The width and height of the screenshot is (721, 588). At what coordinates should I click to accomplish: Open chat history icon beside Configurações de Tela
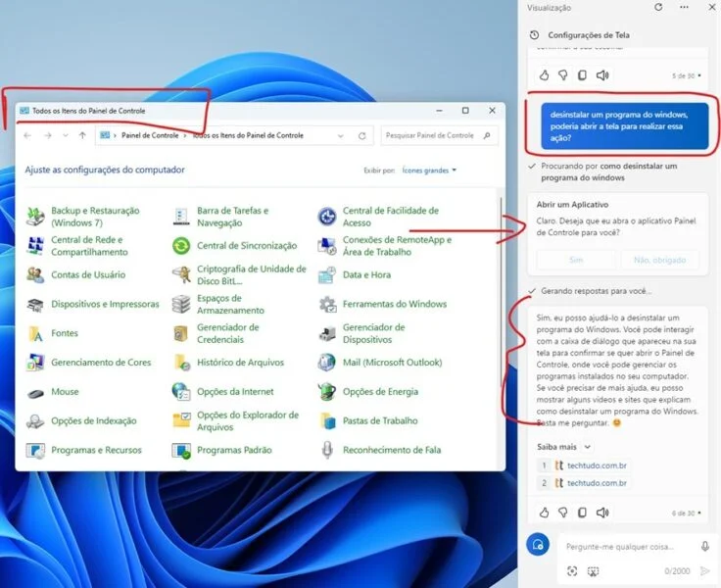point(534,35)
